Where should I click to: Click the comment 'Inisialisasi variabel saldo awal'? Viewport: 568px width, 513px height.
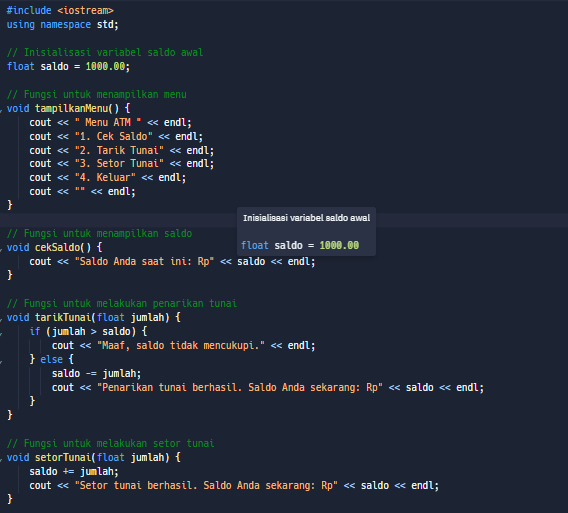click(x=105, y=53)
